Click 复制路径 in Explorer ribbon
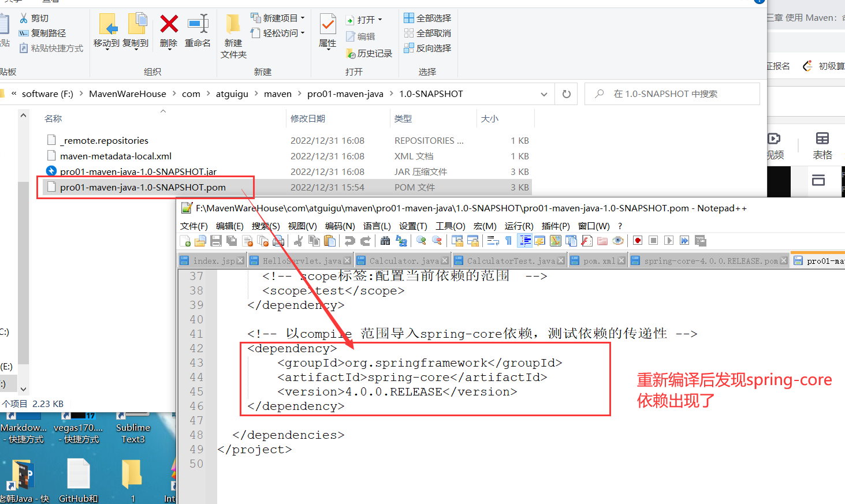Viewport: 845px width, 504px height. point(43,33)
